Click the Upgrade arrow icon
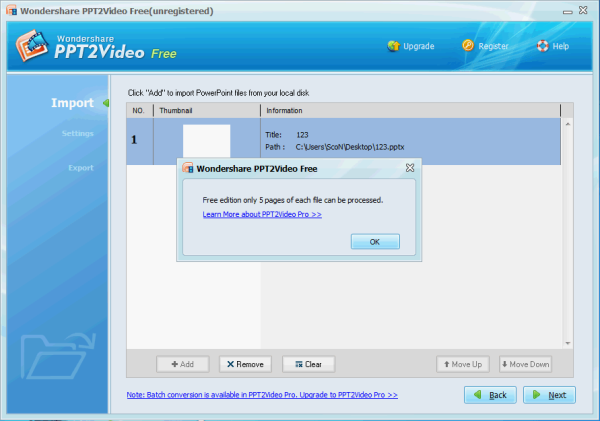 (393, 46)
